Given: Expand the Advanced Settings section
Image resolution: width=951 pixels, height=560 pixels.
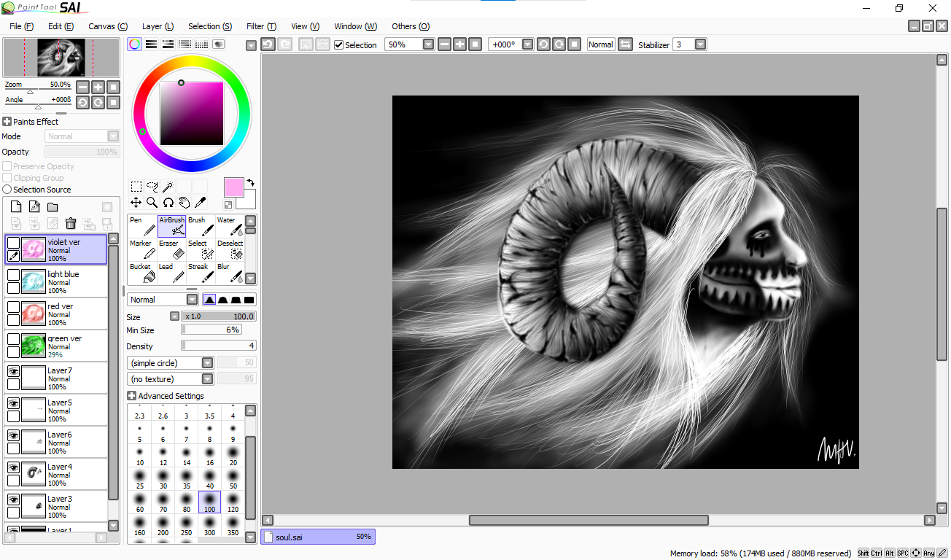Looking at the screenshot, I should pyautogui.click(x=131, y=396).
